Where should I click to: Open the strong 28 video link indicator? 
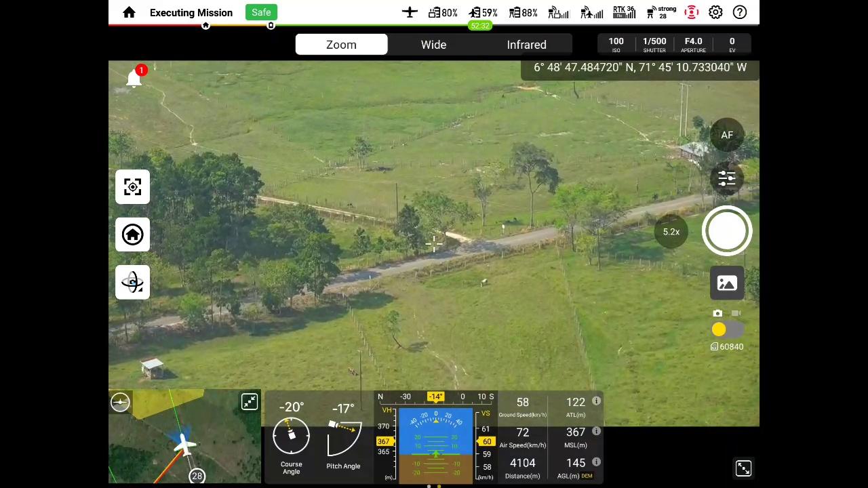[x=661, y=12]
